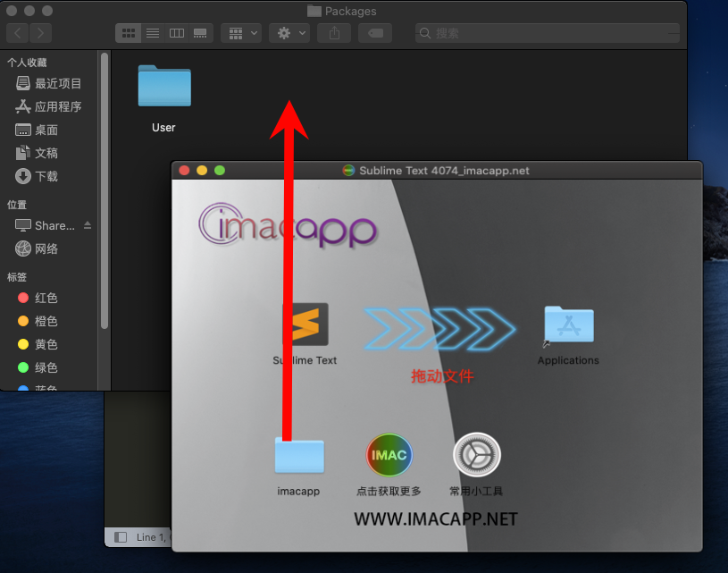The image size is (728, 573).
Task: Zoom the Sublime Text 4074 disk image window
Action: (x=220, y=171)
